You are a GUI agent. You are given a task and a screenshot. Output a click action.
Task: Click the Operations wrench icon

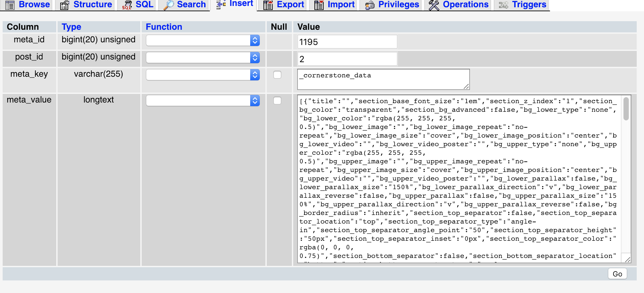point(434,5)
